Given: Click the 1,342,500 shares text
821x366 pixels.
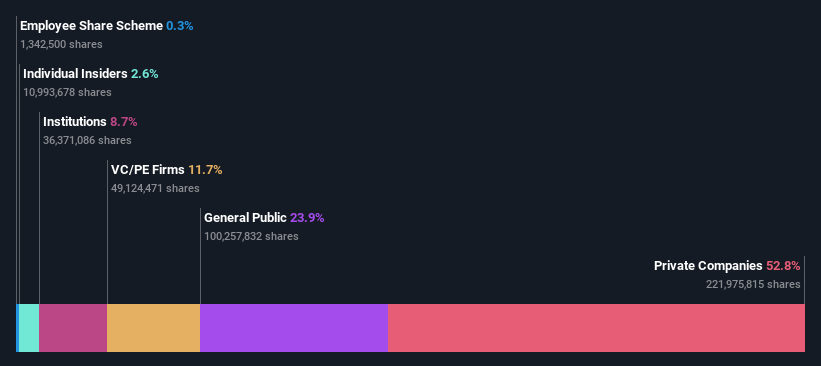Looking at the screenshot, I should (x=61, y=44).
